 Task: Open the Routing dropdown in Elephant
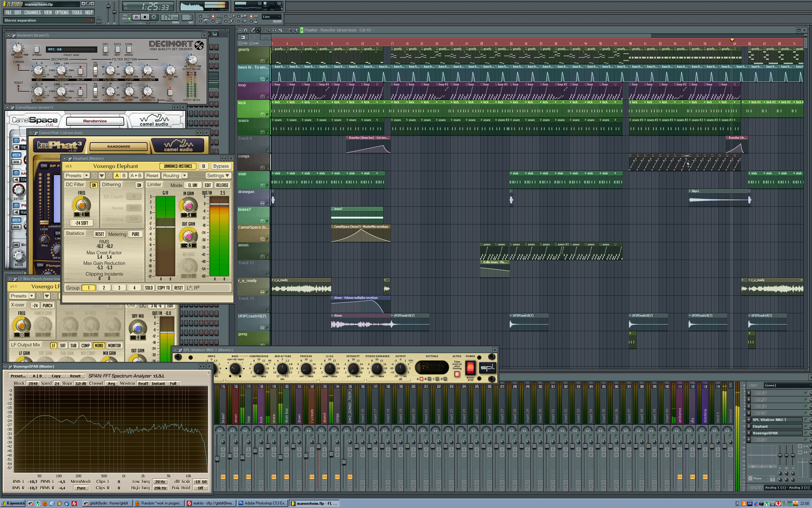(174, 175)
